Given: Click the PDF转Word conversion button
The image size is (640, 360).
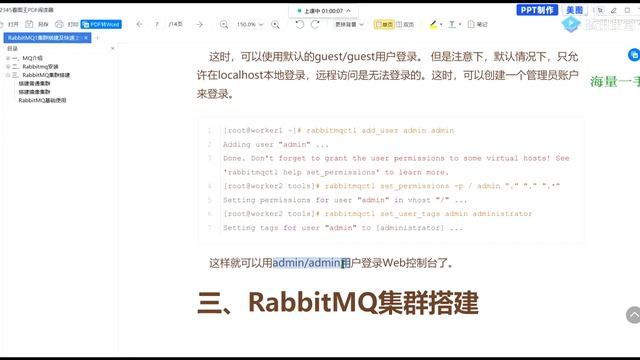Looking at the screenshot, I should (x=101, y=24).
